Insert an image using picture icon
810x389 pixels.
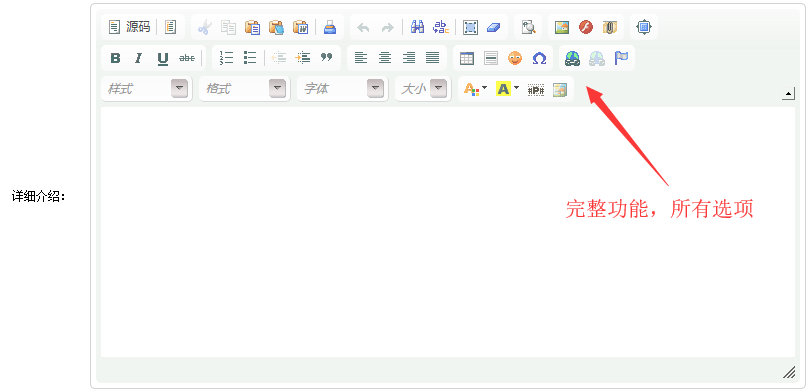pyautogui.click(x=562, y=27)
